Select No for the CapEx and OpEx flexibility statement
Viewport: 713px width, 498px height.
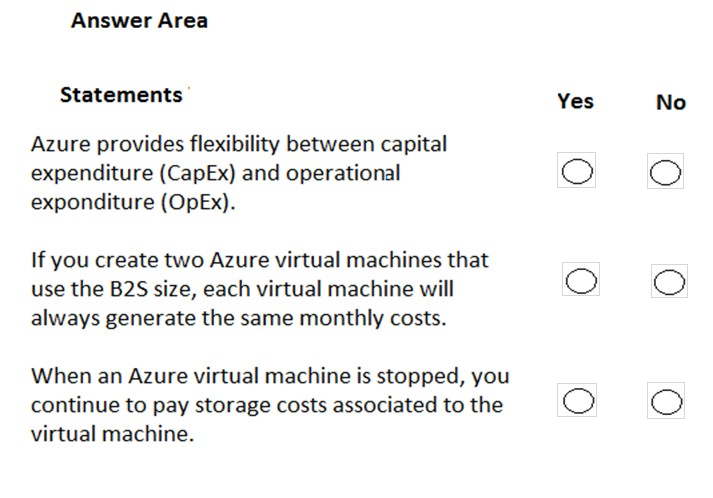tap(665, 173)
